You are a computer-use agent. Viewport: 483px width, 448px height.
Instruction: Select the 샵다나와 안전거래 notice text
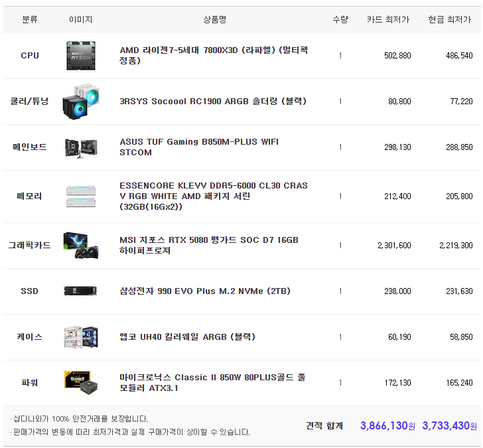pyautogui.click(x=79, y=419)
